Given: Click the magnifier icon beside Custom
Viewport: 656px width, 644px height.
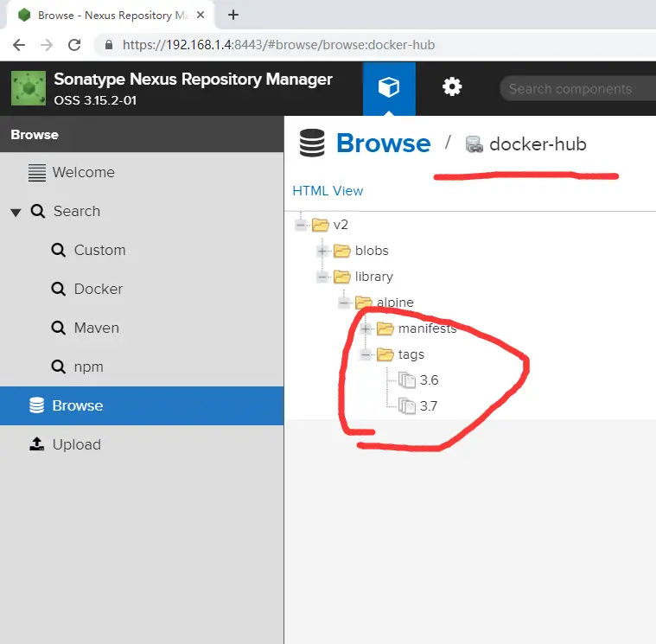Looking at the screenshot, I should (x=58, y=250).
